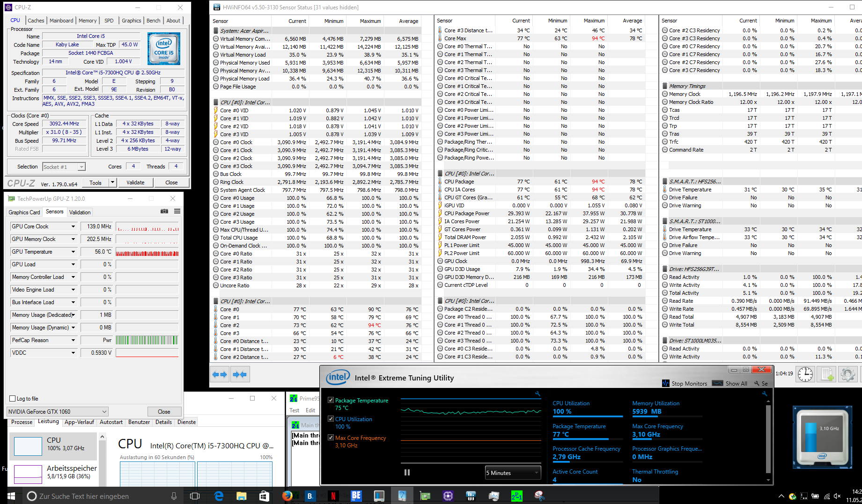The image size is (862, 504).
Task: Select CPU entry in Task Manager sidebar
Action: tap(53, 446)
